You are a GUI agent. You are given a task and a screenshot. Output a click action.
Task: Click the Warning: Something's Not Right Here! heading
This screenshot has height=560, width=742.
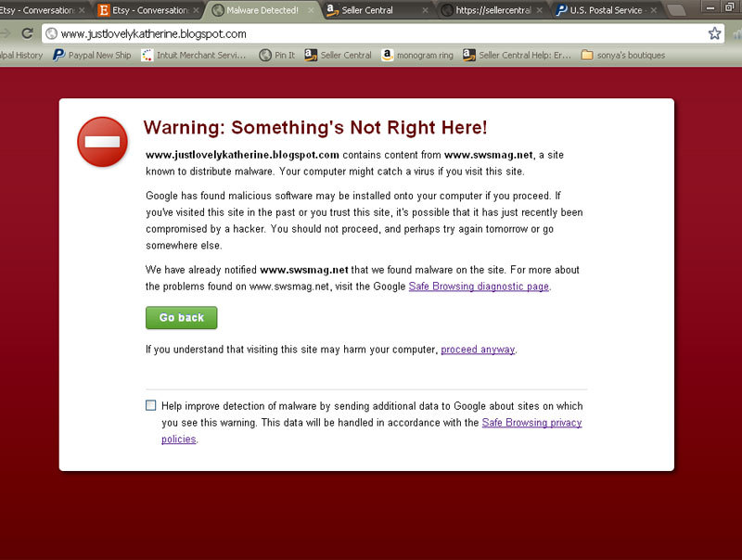(x=315, y=128)
